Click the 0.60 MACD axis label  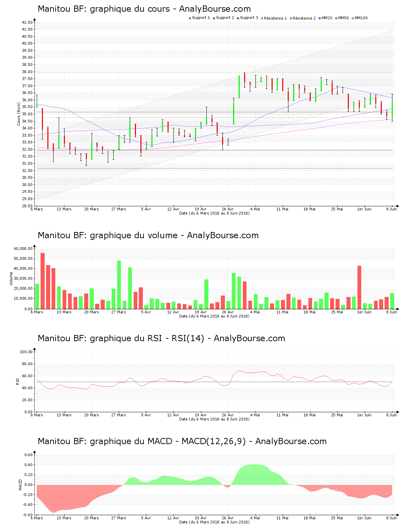(28, 455)
